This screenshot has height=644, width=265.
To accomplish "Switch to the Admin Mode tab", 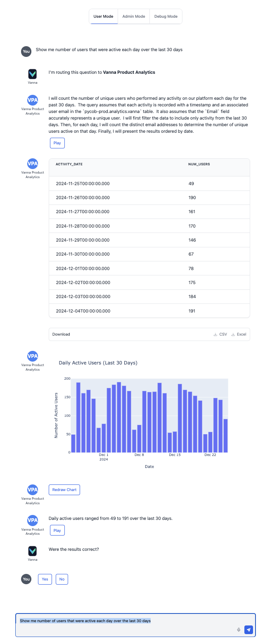I will 134,16.
